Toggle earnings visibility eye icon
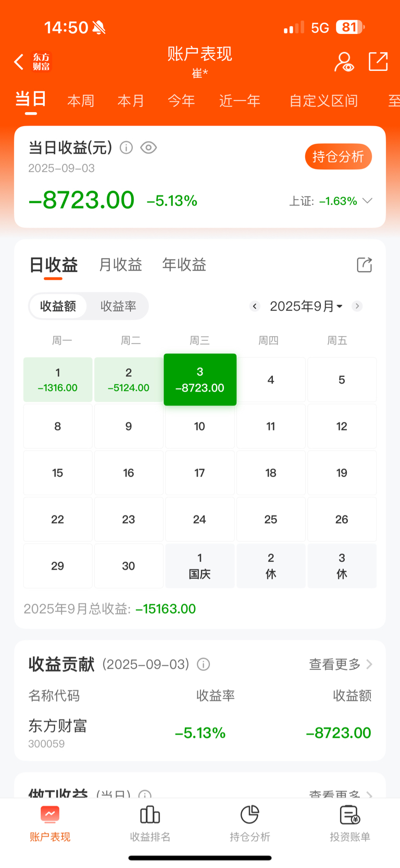400x868 pixels. coord(148,148)
